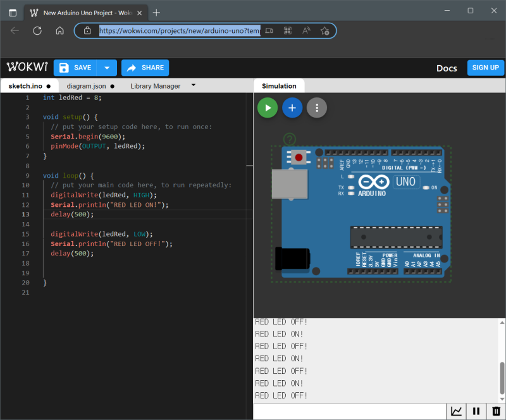Refresh the browser page
This screenshot has width=506, height=420.
pos(37,30)
